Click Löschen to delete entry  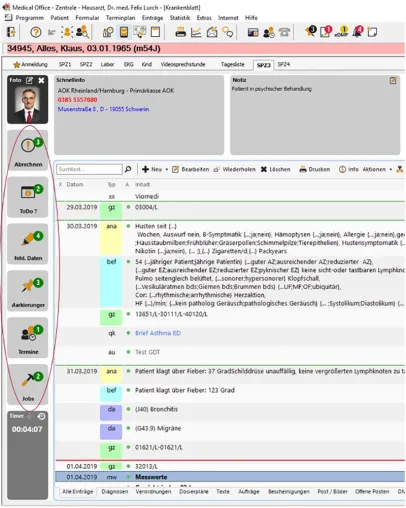pos(275,169)
